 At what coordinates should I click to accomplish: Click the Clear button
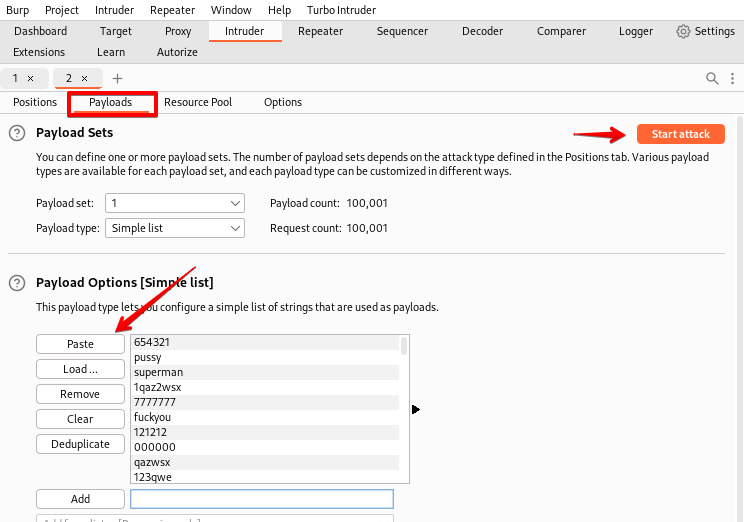80,419
